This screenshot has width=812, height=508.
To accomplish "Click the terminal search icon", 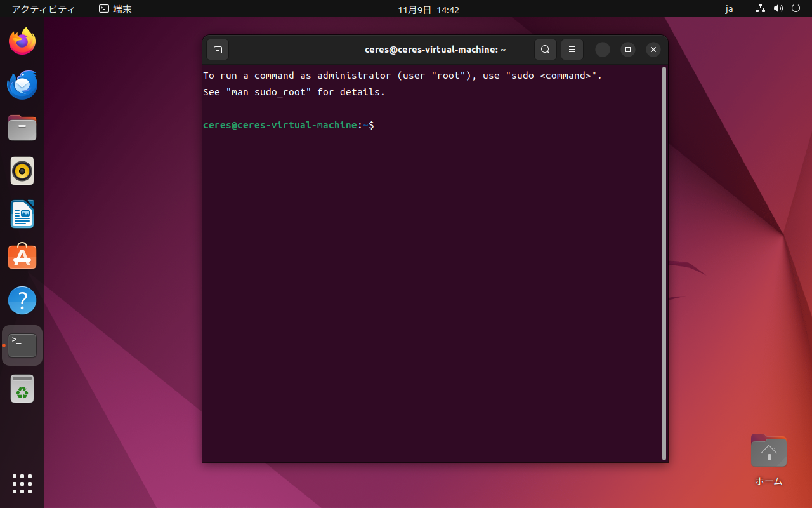I will [x=546, y=50].
